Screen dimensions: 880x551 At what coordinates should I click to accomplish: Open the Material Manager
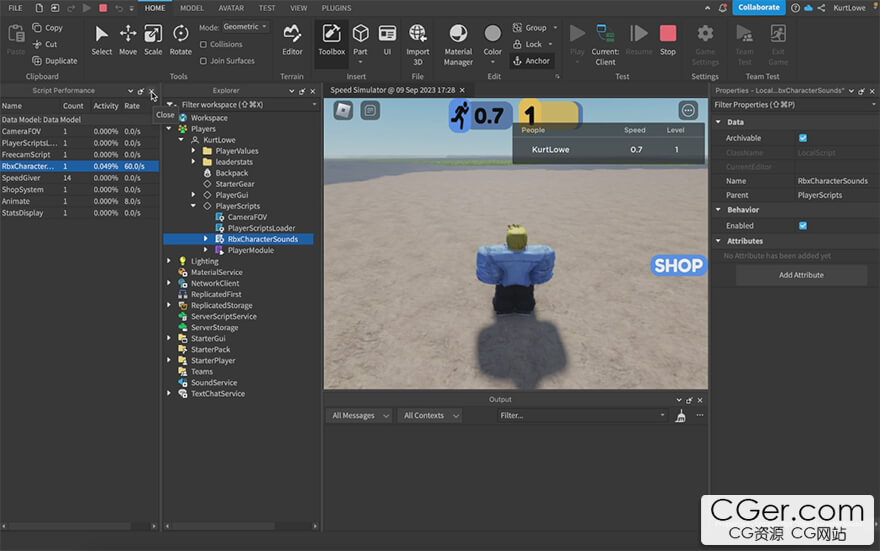(x=458, y=45)
